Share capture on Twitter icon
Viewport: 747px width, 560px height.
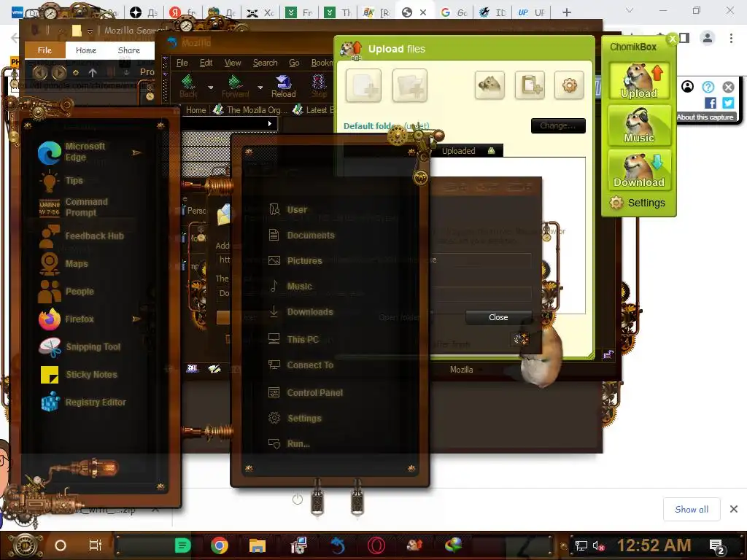728,102
